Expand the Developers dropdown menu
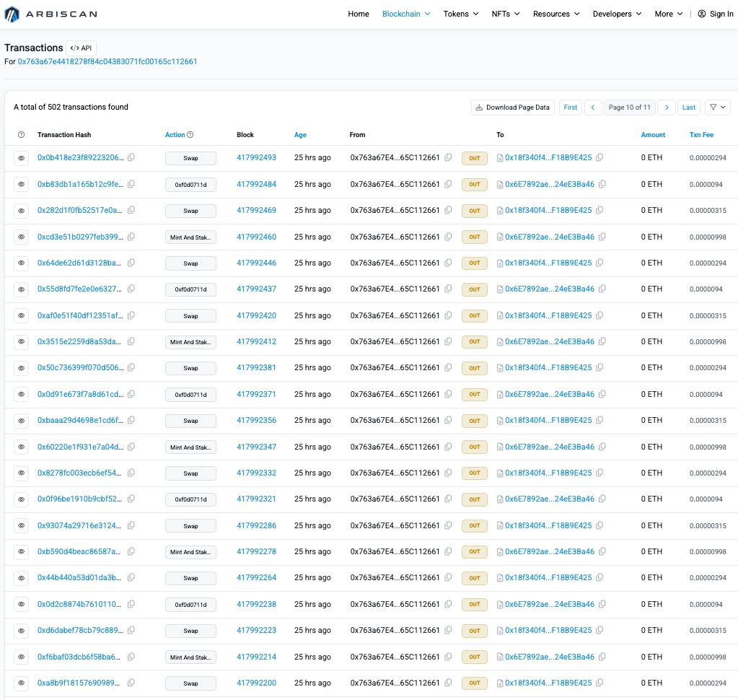 pos(617,14)
